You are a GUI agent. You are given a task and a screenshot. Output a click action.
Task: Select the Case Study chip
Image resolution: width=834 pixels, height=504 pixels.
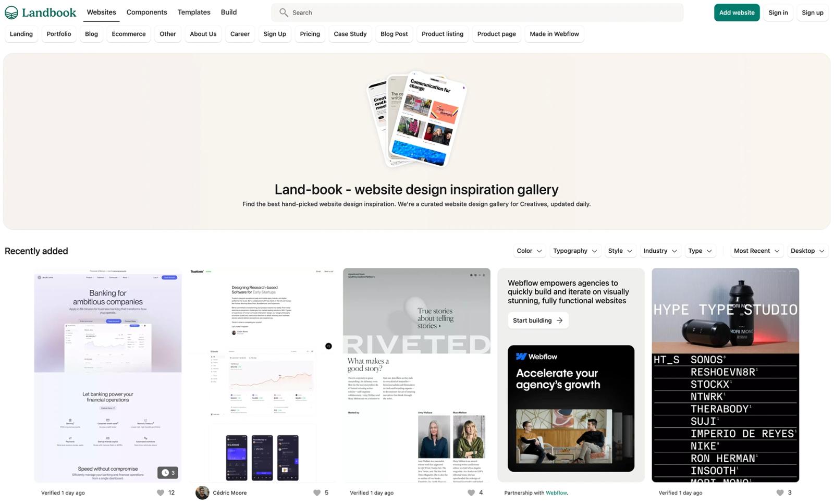point(350,34)
